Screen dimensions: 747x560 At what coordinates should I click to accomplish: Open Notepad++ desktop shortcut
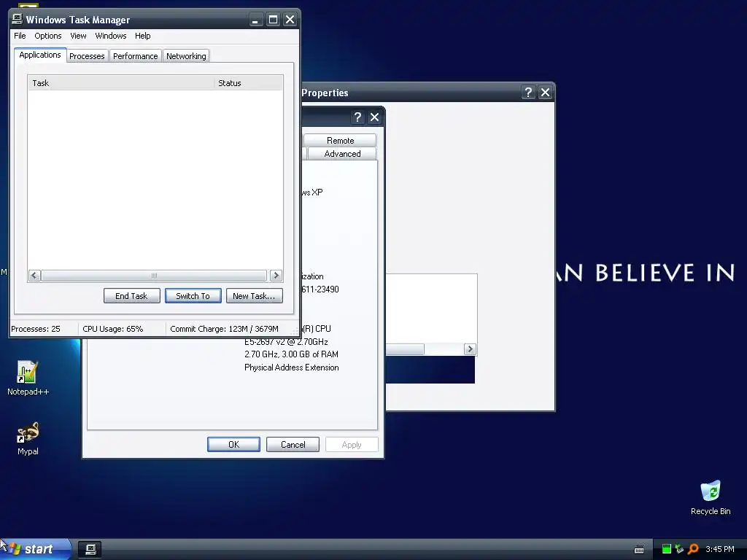click(x=27, y=378)
